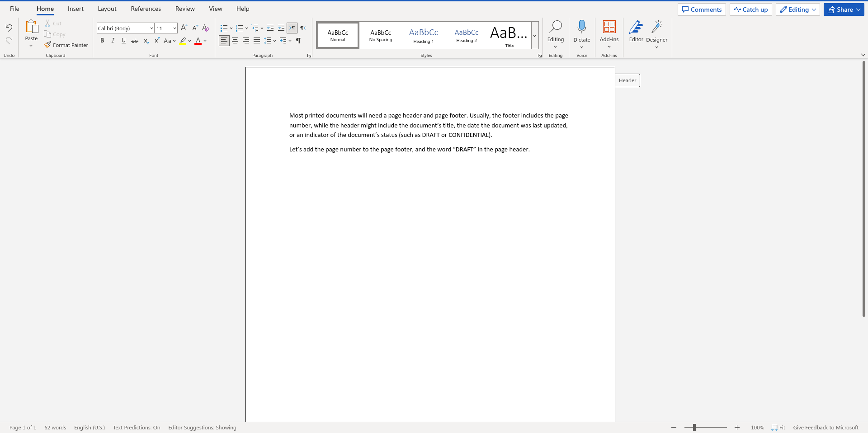Toggle left-to-right text direction
Viewport: 868px width, 433px height.
[x=292, y=28]
